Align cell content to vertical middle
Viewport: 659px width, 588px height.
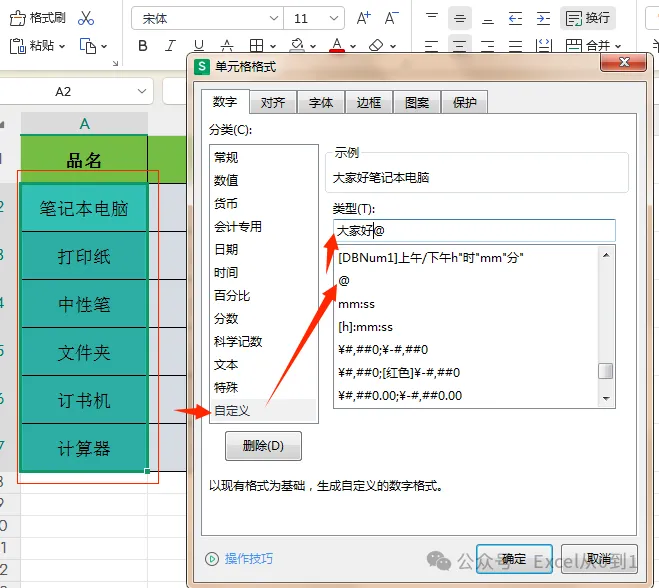460,18
